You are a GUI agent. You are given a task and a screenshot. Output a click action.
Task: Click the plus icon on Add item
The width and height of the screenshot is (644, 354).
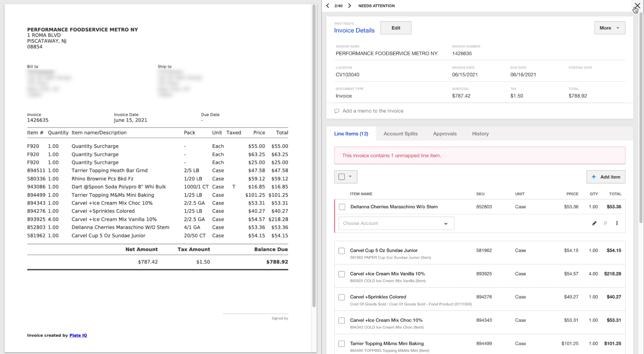(594, 177)
